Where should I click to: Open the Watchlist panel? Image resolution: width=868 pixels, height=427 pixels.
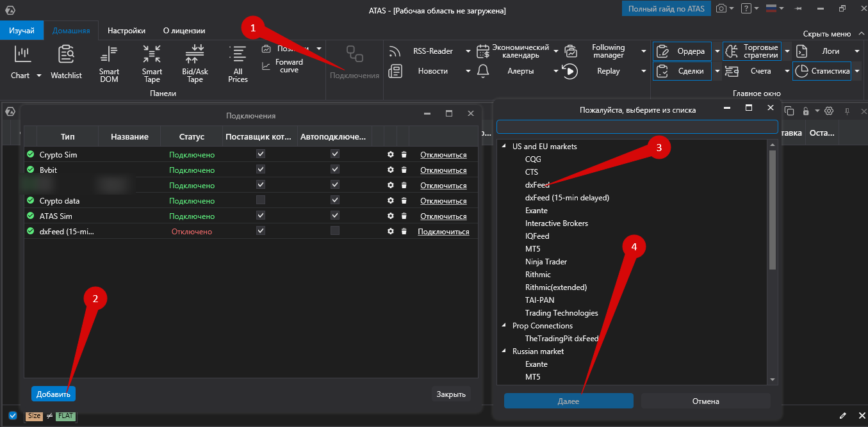[66, 63]
